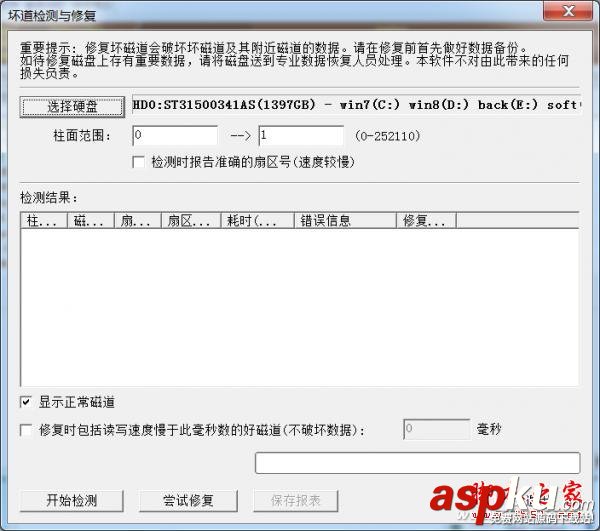Start scan with 开始检测 button
The image size is (600, 531).
click(72, 500)
